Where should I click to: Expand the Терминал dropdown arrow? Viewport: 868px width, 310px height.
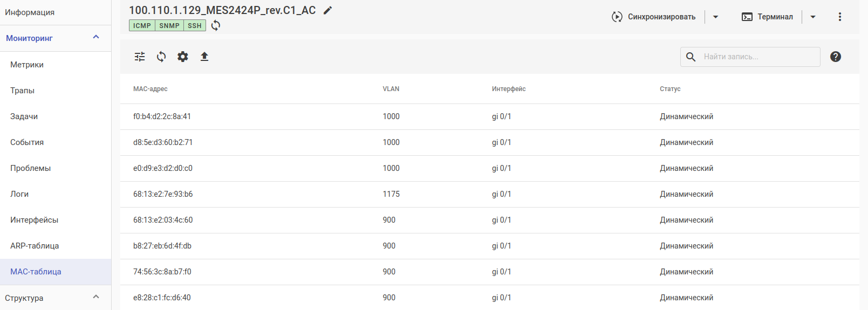point(813,17)
